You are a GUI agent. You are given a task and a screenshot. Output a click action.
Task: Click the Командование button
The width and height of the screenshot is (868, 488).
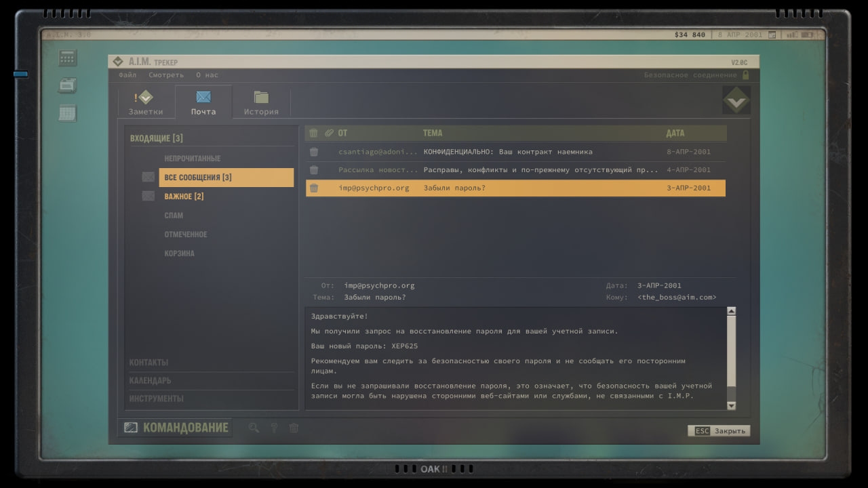(176, 428)
